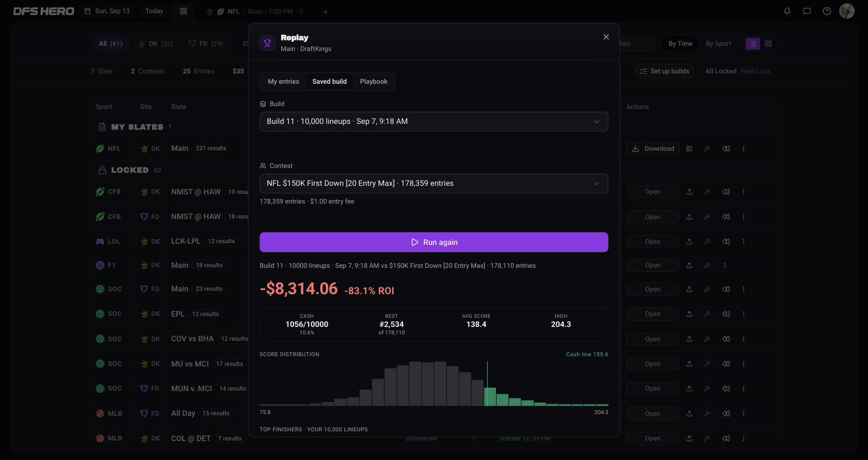868x460 pixels.
Task: Sort slates By Sport
Action: coord(718,44)
